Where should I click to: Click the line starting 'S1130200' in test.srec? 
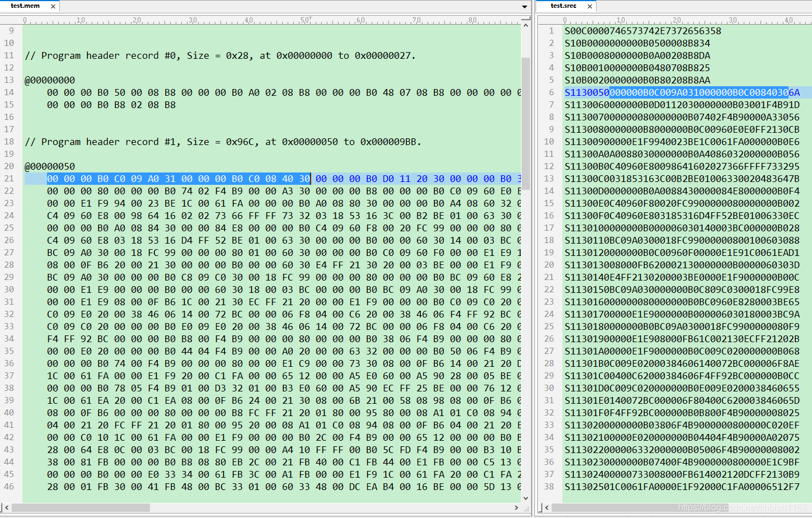coord(682,425)
